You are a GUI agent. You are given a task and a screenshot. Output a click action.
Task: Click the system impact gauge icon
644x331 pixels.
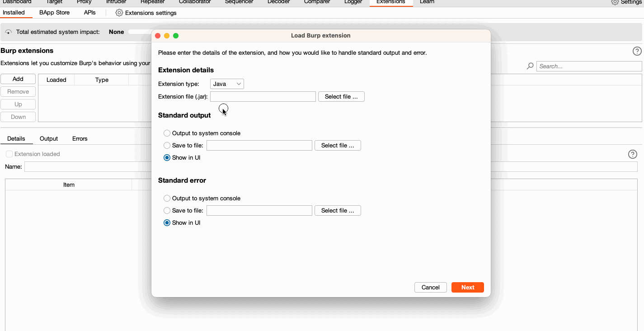click(x=9, y=32)
